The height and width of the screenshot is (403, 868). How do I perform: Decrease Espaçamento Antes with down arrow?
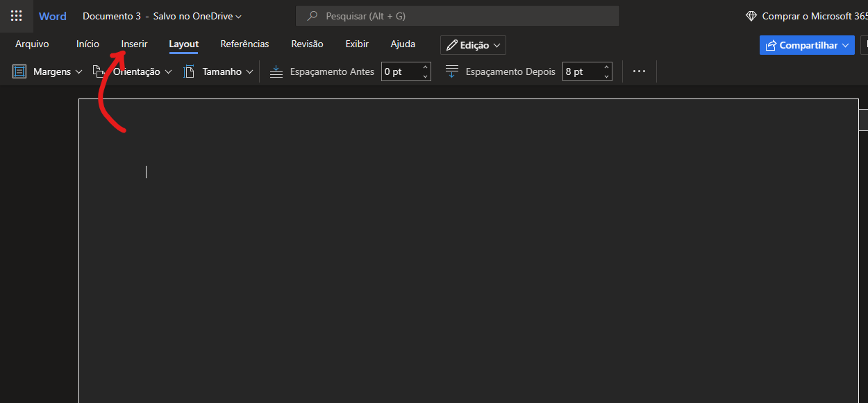click(425, 76)
